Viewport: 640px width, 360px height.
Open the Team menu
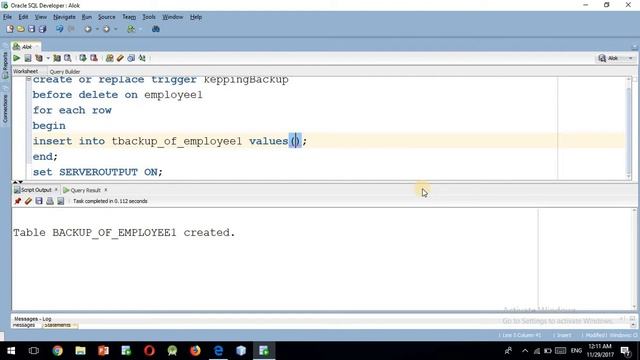[x=129, y=17]
